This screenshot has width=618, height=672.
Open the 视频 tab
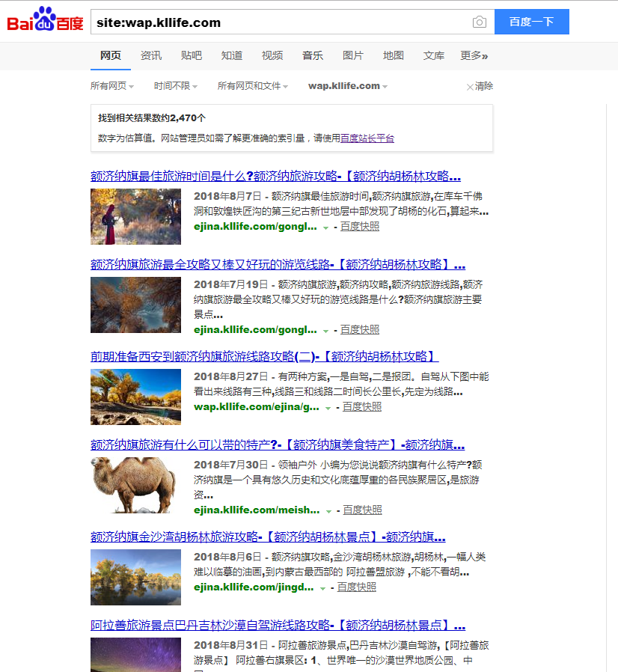tap(272, 55)
